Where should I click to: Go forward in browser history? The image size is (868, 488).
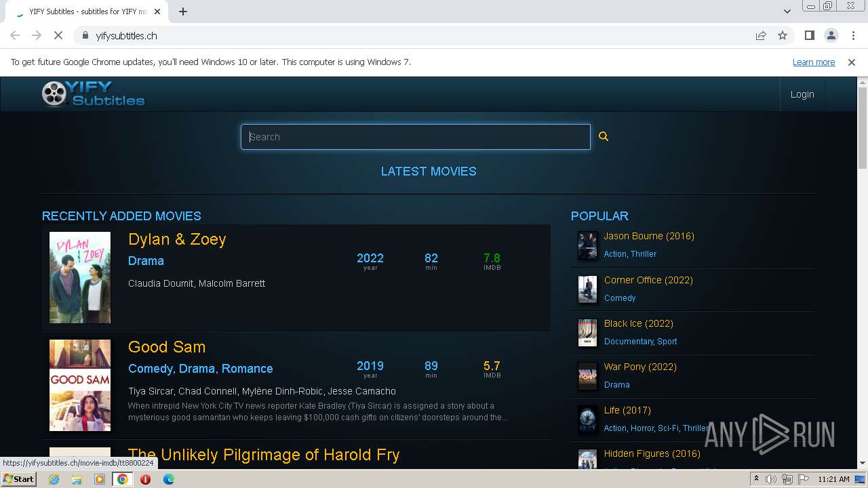(37, 35)
